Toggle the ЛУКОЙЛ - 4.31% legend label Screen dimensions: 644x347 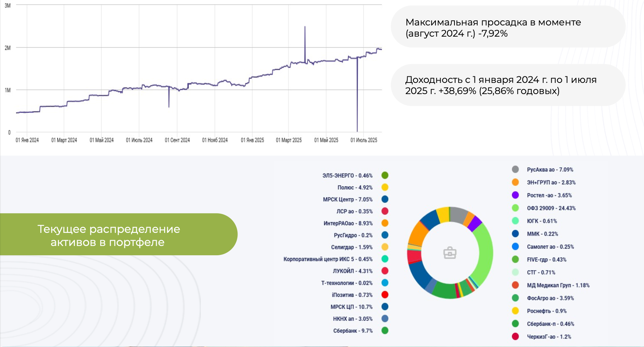pos(353,271)
